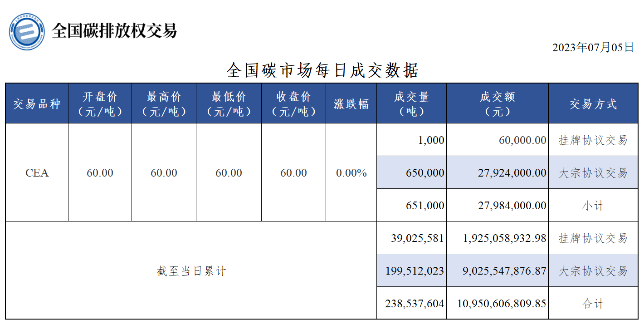Click 挂牌协议交易 in the 1,000 row
Screen dimensions: 644x325
pos(593,140)
